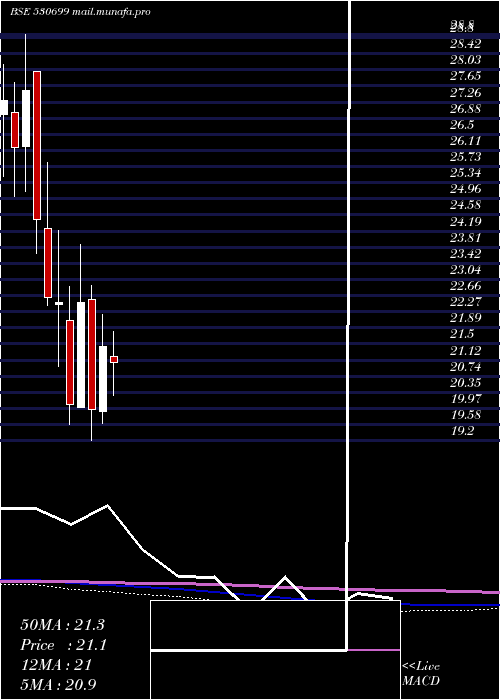Click the 25.34 price axis label

tap(466, 173)
